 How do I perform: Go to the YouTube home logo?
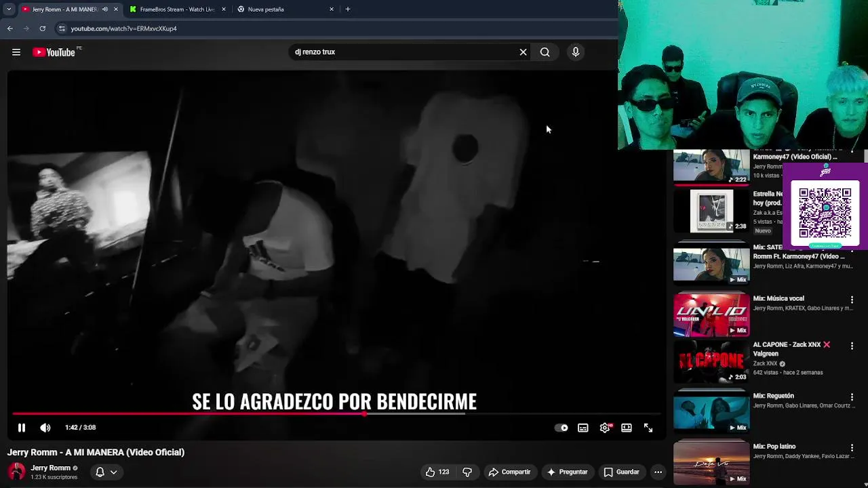tap(54, 52)
